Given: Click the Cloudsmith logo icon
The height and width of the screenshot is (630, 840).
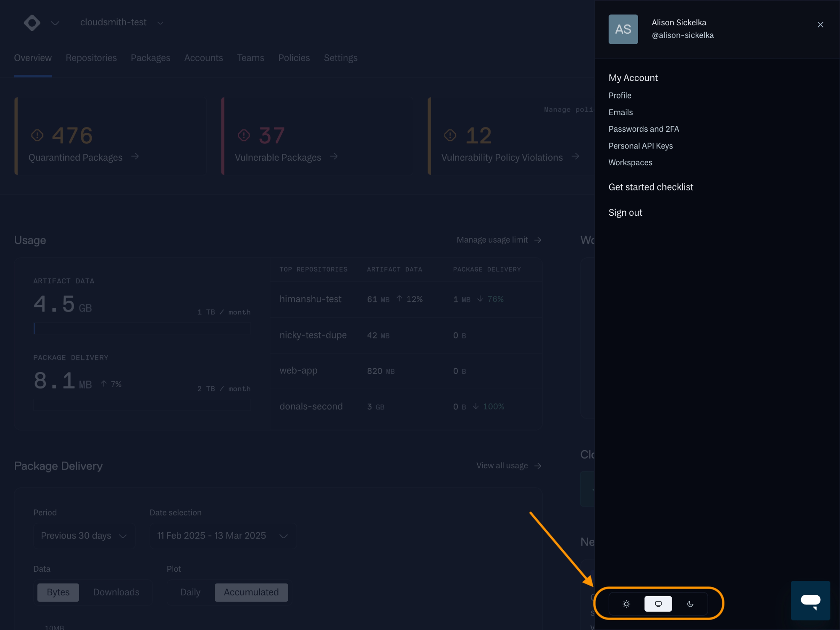Looking at the screenshot, I should pyautogui.click(x=32, y=23).
